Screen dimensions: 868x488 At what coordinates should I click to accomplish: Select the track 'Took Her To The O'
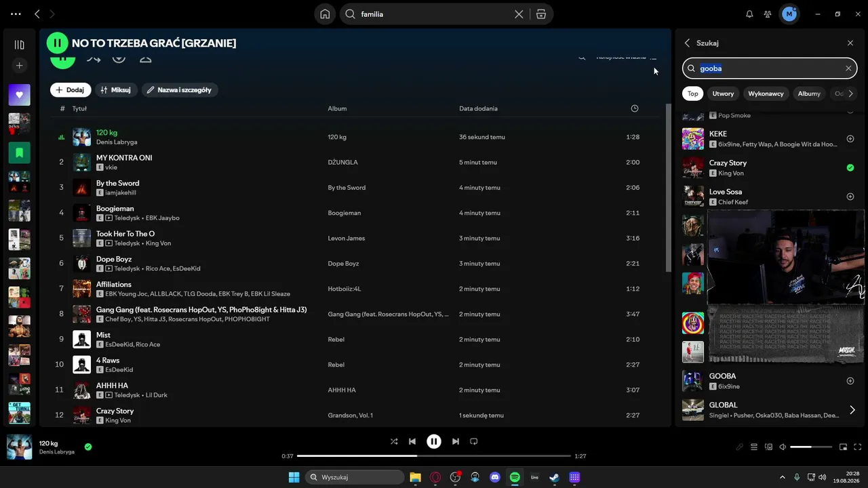(x=125, y=234)
